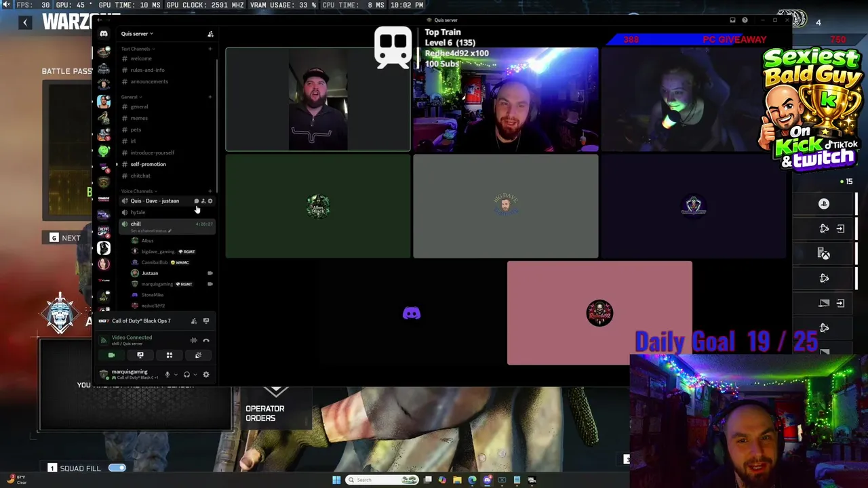Focus the middle webcam tile with bearded man

click(506, 100)
